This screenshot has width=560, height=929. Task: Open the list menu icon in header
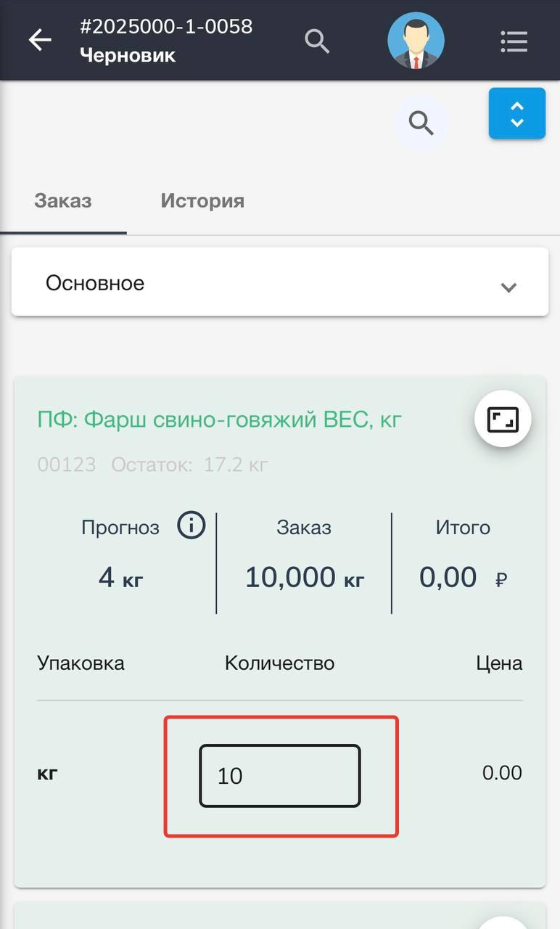pyautogui.click(x=514, y=41)
